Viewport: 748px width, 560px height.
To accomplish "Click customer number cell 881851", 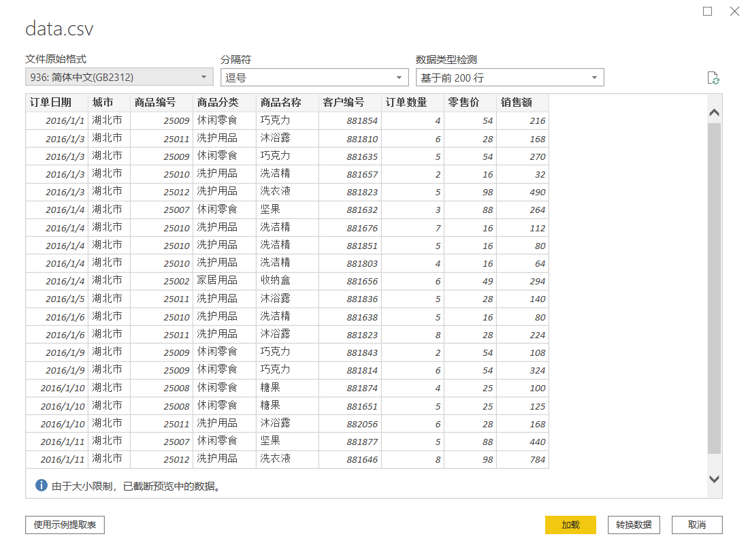I will (x=350, y=246).
